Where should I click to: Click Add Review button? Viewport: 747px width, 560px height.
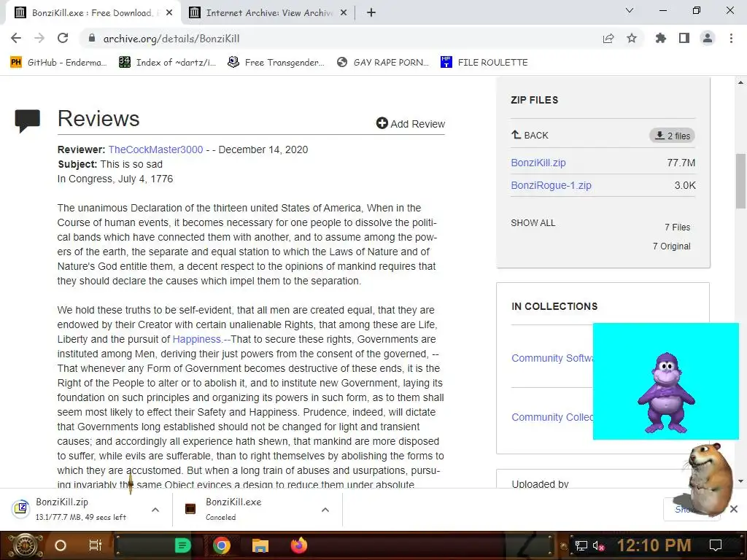(x=410, y=124)
